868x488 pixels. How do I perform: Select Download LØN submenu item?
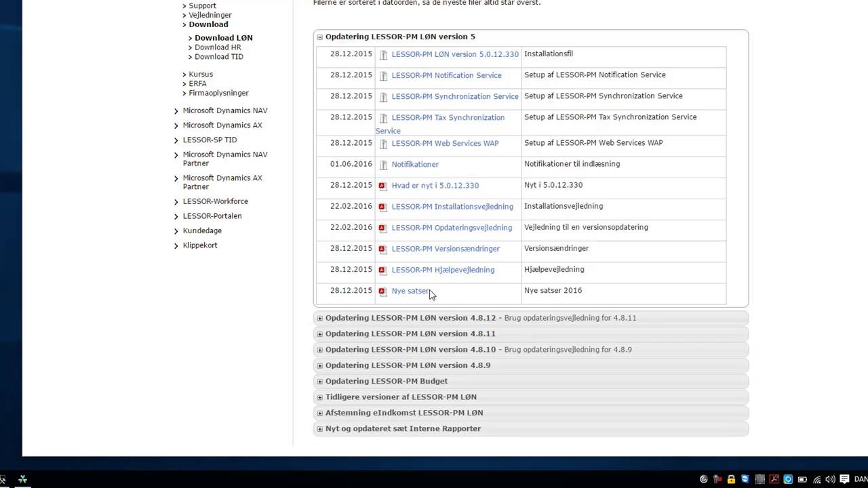pyautogui.click(x=223, y=38)
